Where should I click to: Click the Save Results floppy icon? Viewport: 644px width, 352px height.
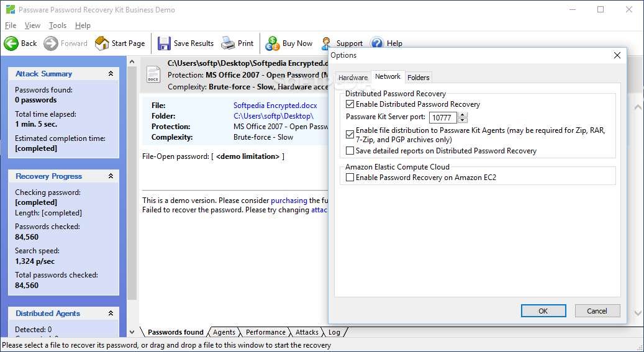tap(164, 43)
